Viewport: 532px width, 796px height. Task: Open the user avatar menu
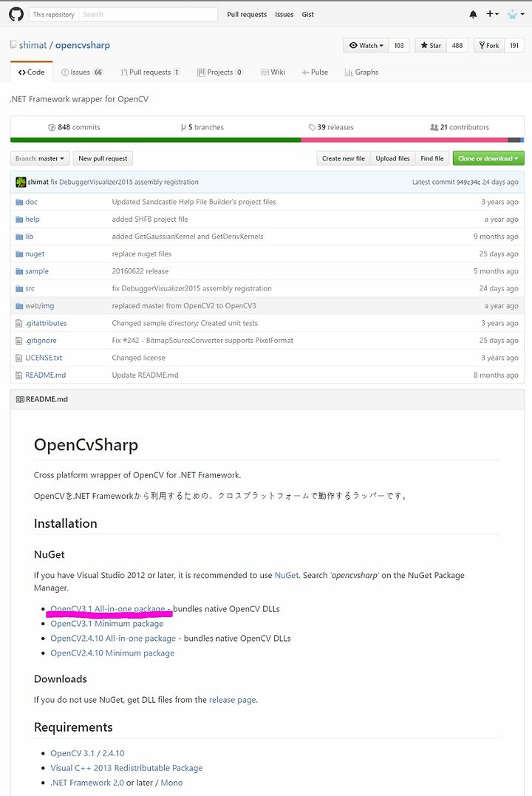click(x=515, y=14)
